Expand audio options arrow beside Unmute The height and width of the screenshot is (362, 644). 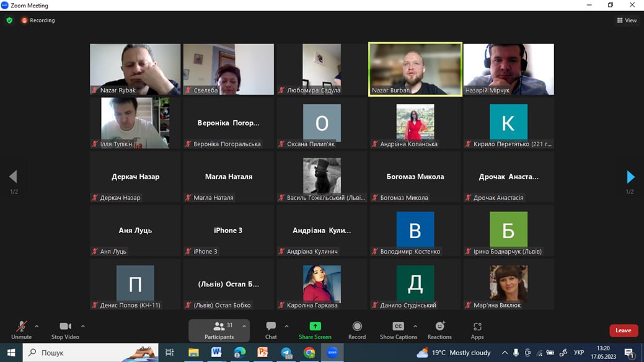pyautogui.click(x=37, y=326)
